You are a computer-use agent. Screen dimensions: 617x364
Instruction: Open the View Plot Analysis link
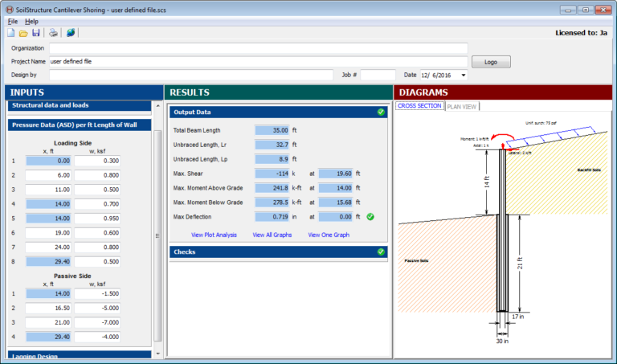214,235
